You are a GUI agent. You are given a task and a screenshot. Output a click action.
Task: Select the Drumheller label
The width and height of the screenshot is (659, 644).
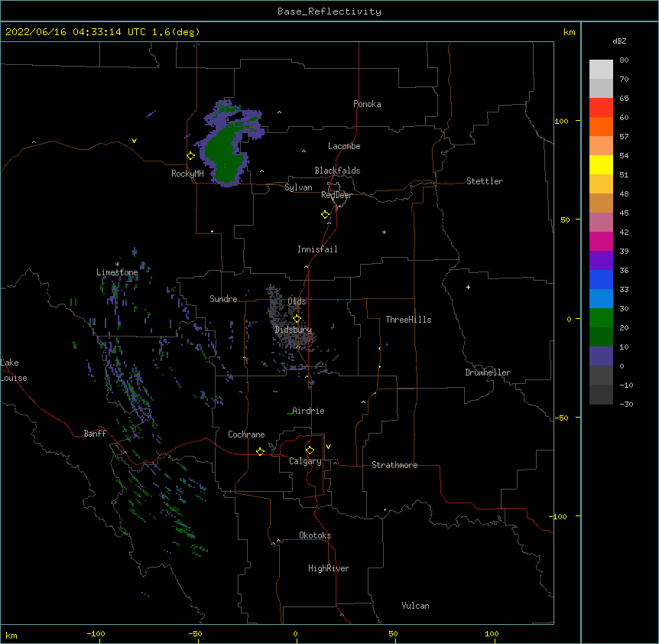488,372
